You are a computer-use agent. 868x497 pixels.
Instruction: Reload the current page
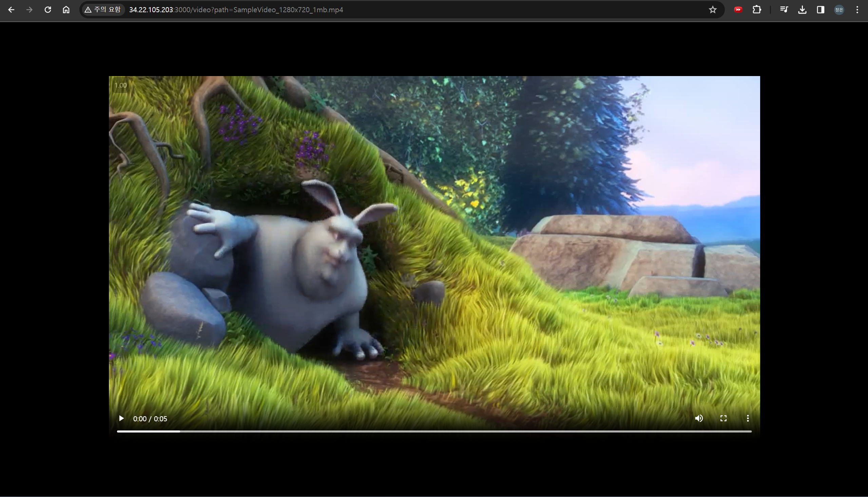[x=48, y=10]
